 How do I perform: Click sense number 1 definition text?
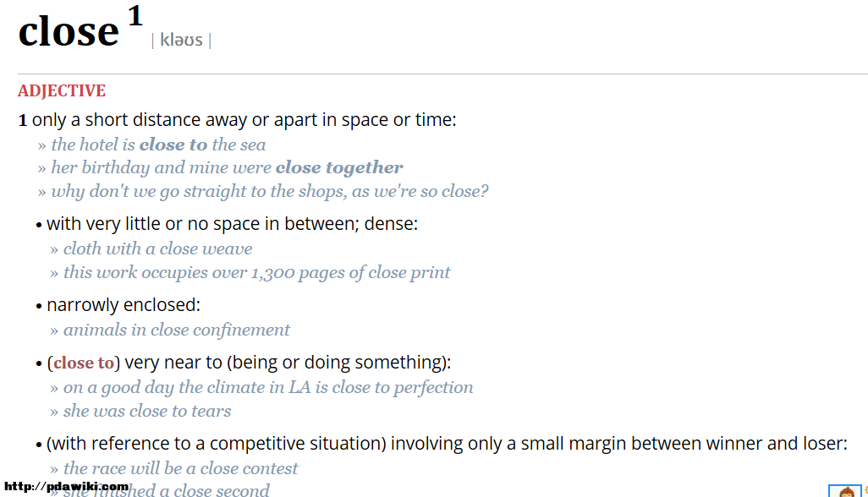[x=244, y=120]
